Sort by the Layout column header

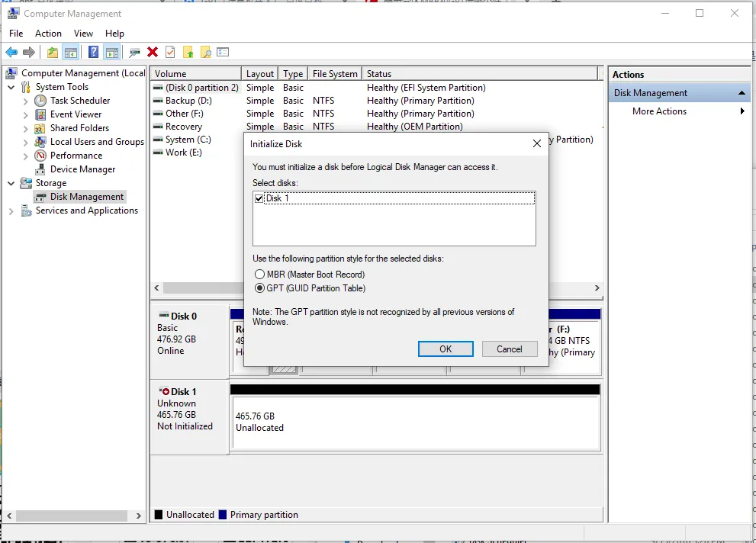(260, 74)
